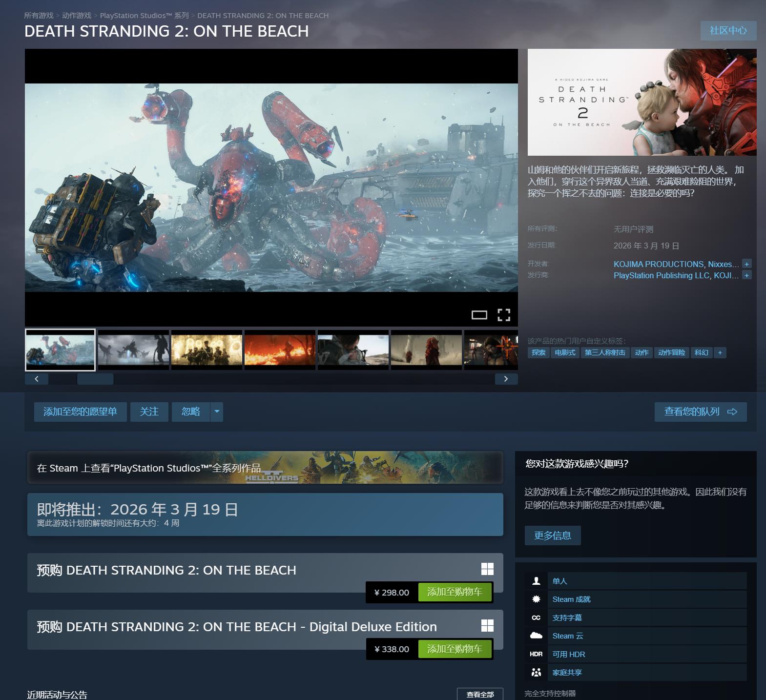766x700 pixels.
Task: Expand the publisher list plus button
Action: pos(746,275)
